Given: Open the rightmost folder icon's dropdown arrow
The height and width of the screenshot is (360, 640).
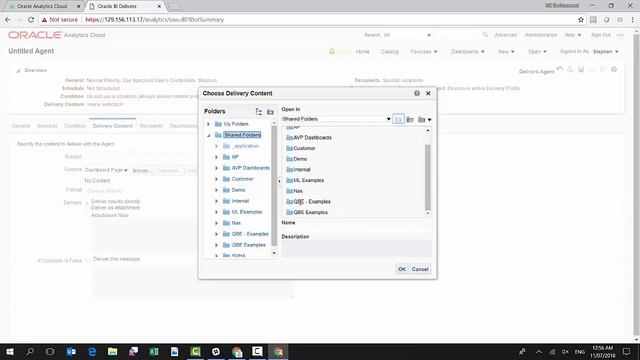Looking at the screenshot, I should point(429,120).
